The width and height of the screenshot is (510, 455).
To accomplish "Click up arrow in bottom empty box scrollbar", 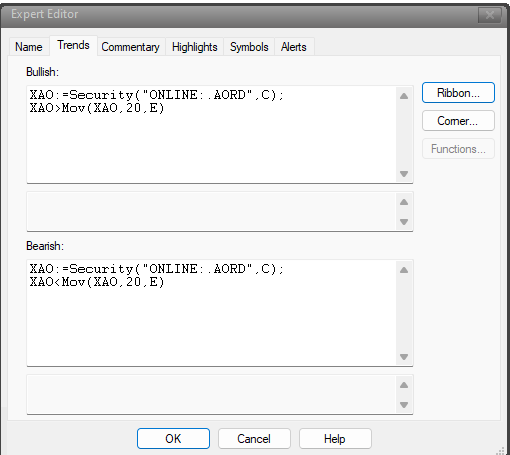I will (x=404, y=385).
